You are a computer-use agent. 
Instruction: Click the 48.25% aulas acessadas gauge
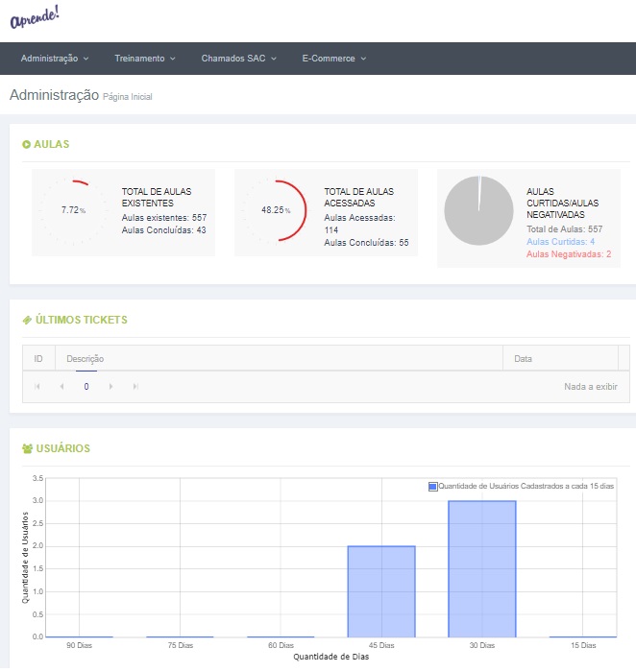click(276, 210)
